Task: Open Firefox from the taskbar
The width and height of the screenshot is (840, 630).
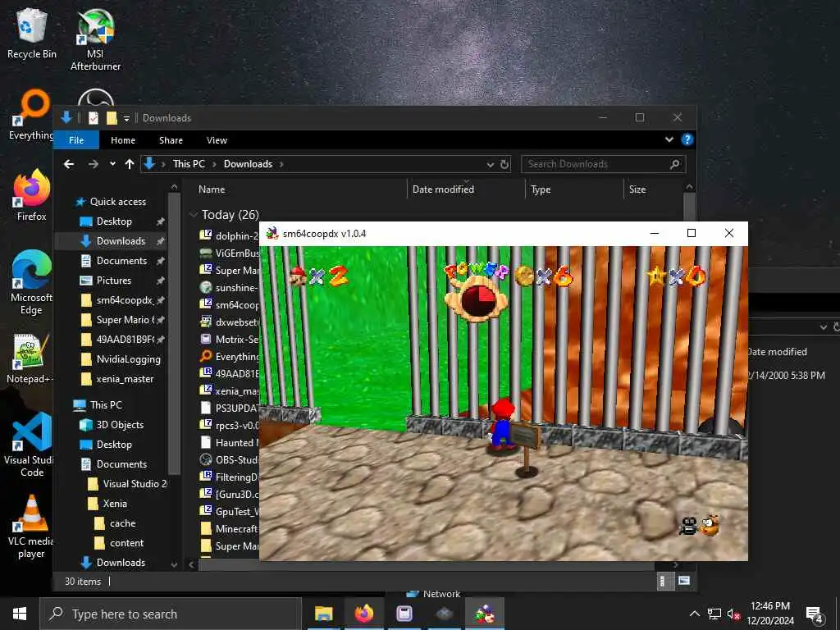Action: pos(363,614)
